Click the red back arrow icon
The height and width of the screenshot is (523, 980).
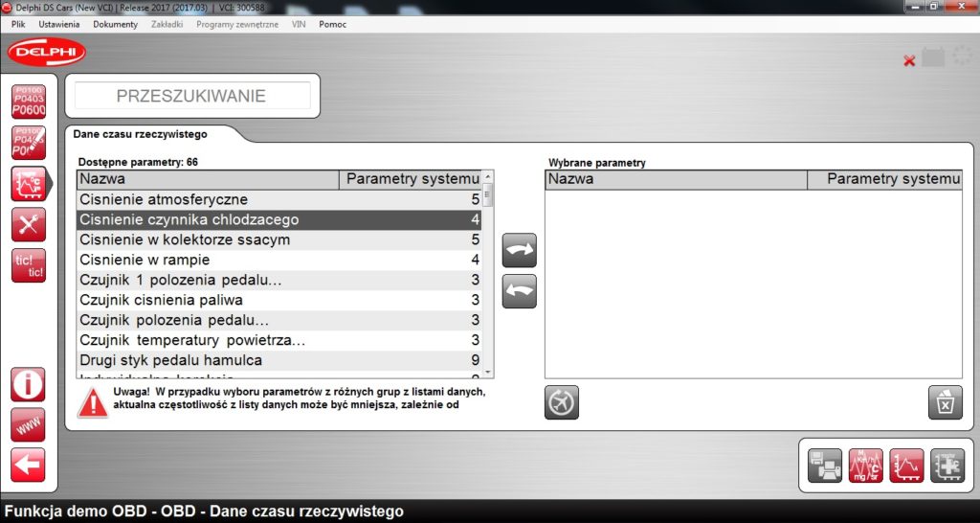point(28,465)
